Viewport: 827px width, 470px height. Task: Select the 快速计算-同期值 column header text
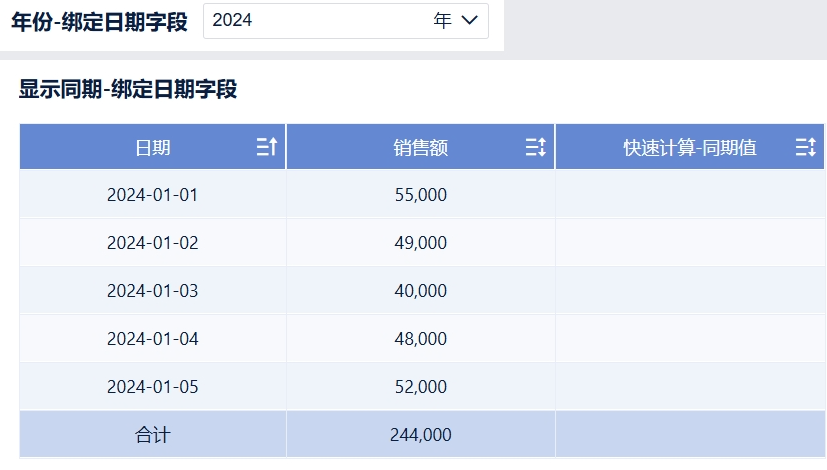tap(690, 148)
